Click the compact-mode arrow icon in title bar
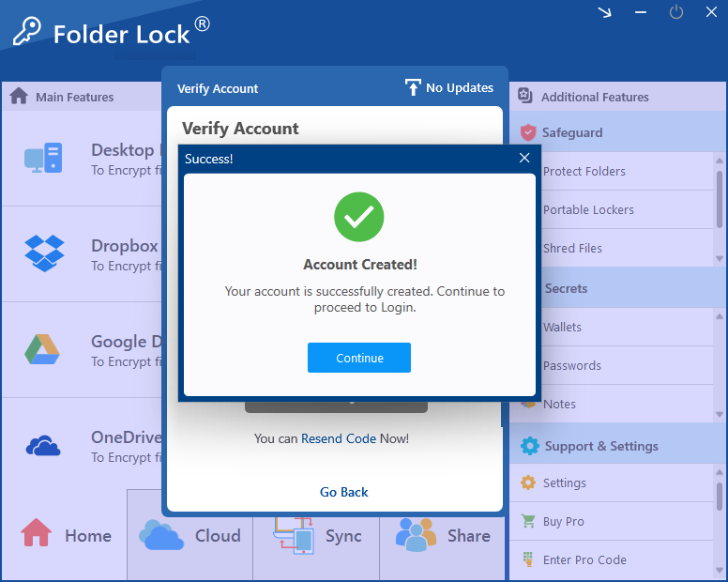Screen dimensions: 728x582 604,12
